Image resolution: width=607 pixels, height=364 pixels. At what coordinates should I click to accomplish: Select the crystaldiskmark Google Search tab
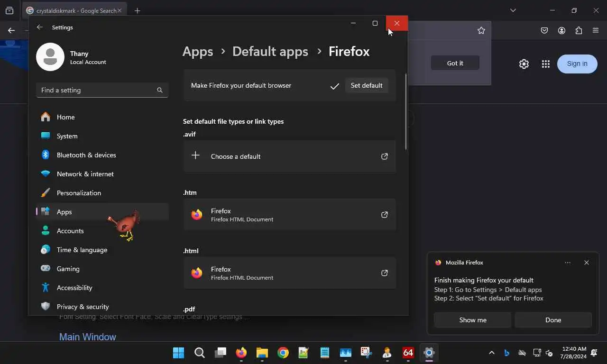tap(74, 10)
